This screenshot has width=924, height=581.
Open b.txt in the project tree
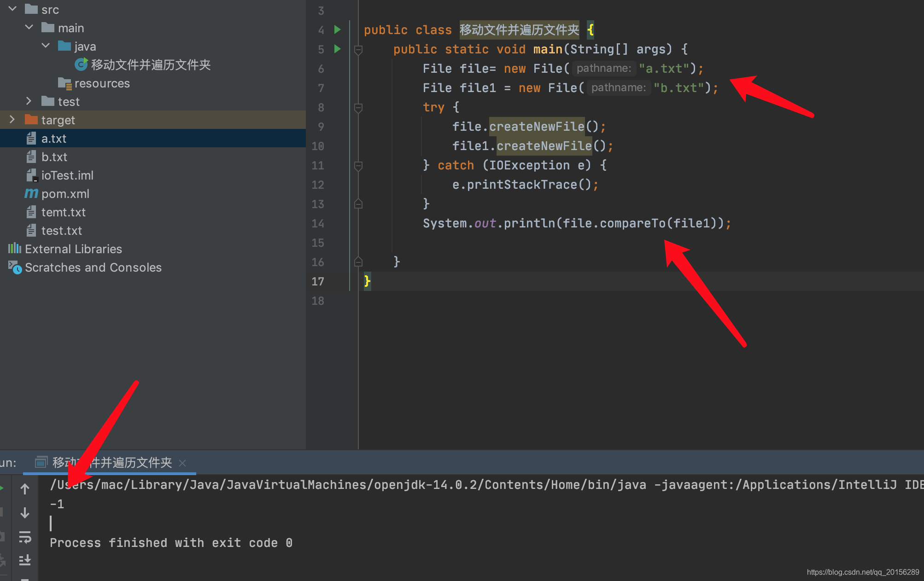[x=54, y=157]
